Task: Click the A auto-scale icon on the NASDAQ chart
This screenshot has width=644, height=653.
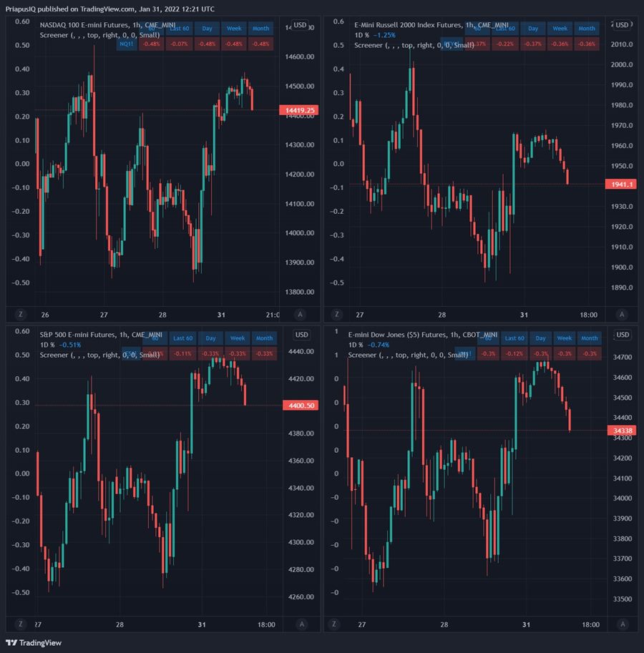Action: 301,314
